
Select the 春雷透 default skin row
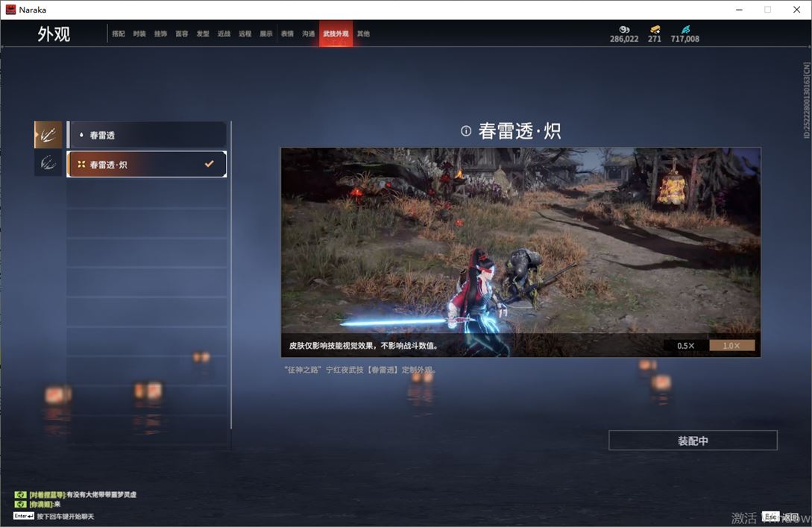147,135
